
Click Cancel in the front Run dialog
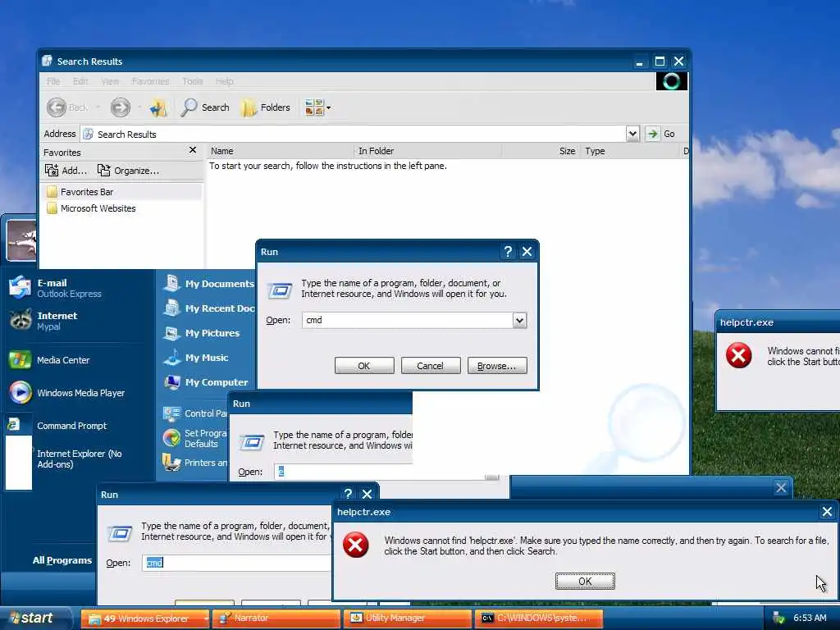[x=431, y=366]
